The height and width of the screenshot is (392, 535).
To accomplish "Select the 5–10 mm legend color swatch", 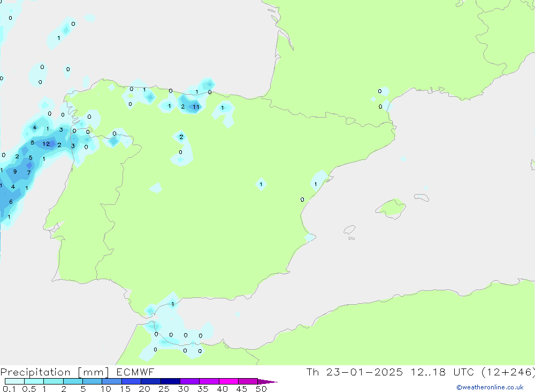I will coord(92,381).
